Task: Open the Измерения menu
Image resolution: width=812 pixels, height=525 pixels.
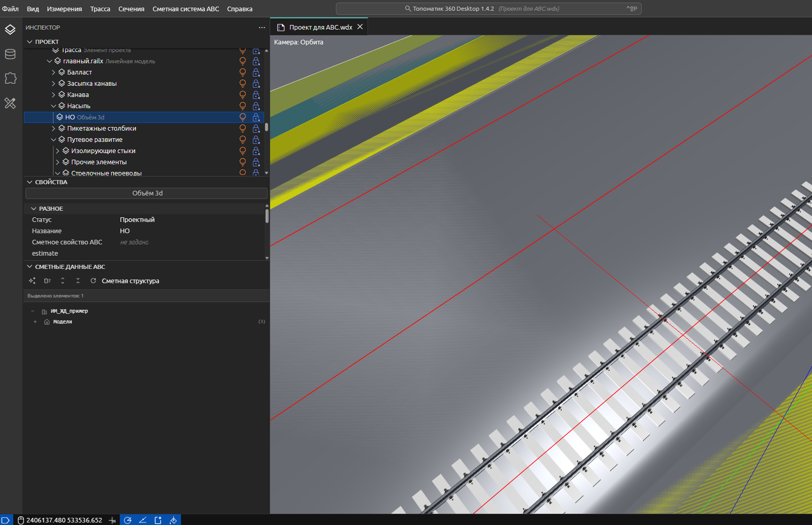Action: (64, 9)
